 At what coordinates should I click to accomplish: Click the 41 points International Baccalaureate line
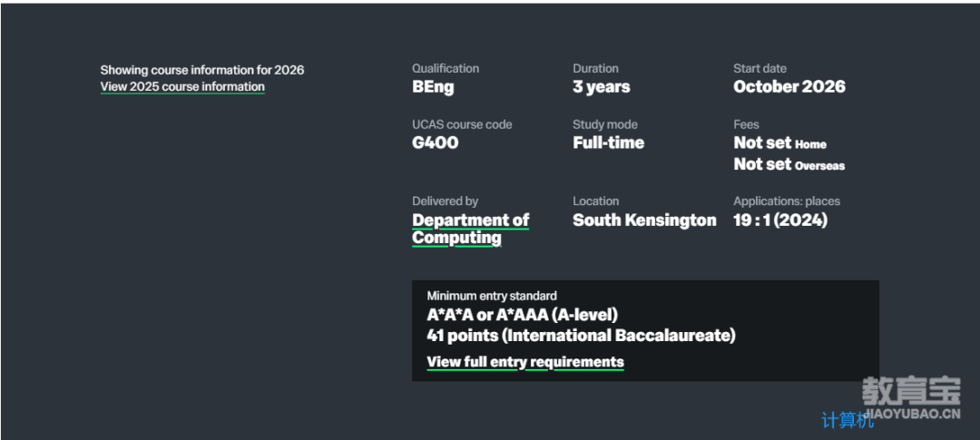(x=581, y=336)
